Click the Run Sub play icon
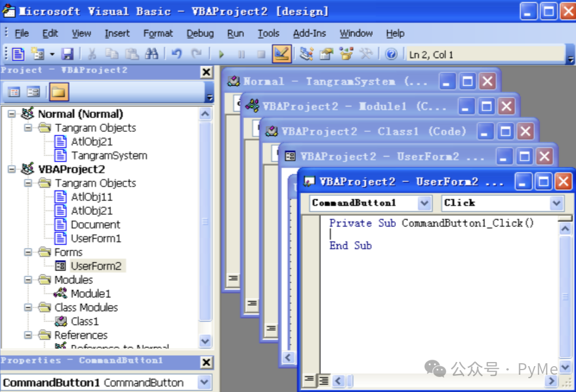 pos(221,54)
